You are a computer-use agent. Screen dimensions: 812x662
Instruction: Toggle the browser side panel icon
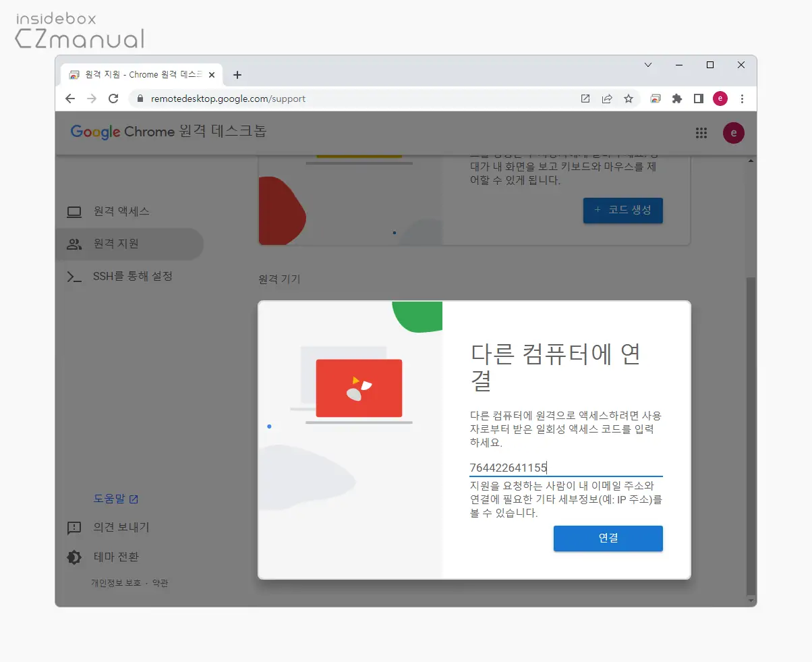[x=699, y=99]
